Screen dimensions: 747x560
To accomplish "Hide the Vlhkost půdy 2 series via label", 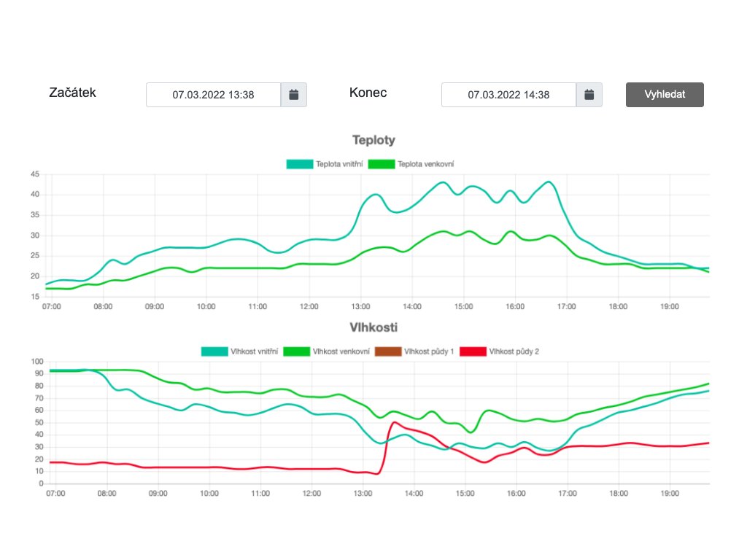I will (x=514, y=351).
